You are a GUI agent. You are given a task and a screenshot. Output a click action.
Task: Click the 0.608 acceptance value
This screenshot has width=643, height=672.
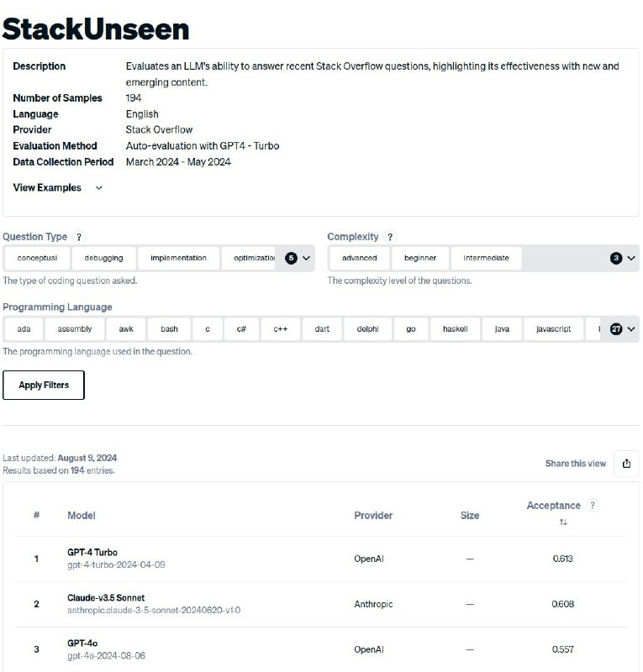point(563,604)
